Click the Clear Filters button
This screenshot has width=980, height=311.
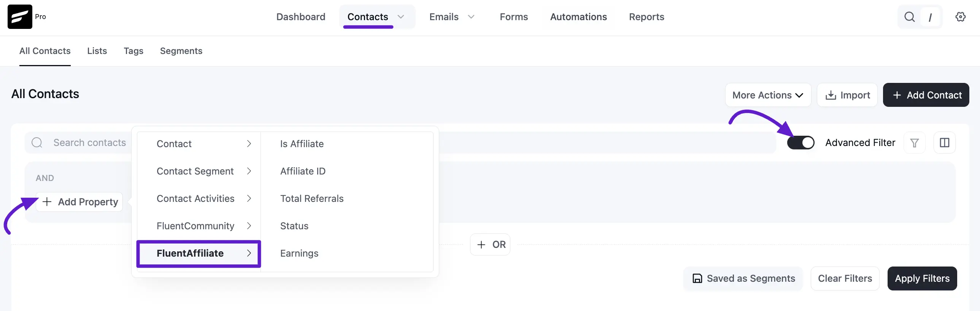[845, 279]
